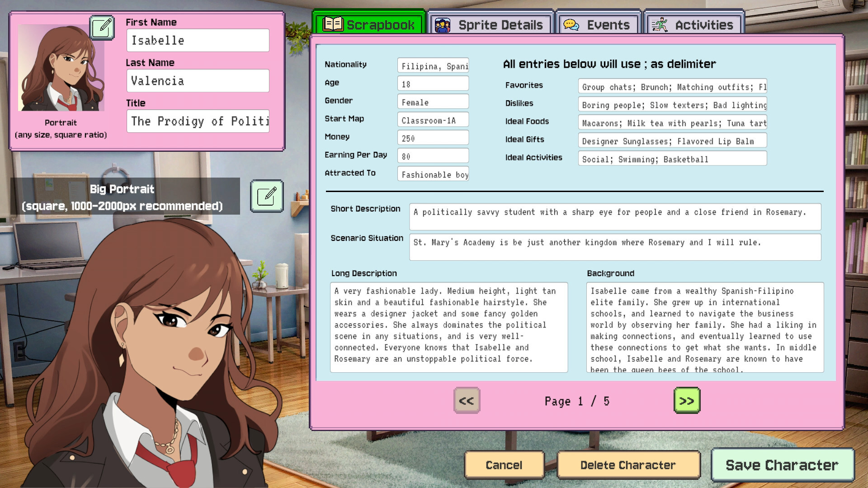This screenshot has width=868, height=488.
Task: Save the character
Action: pyautogui.click(x=782, y=465)
